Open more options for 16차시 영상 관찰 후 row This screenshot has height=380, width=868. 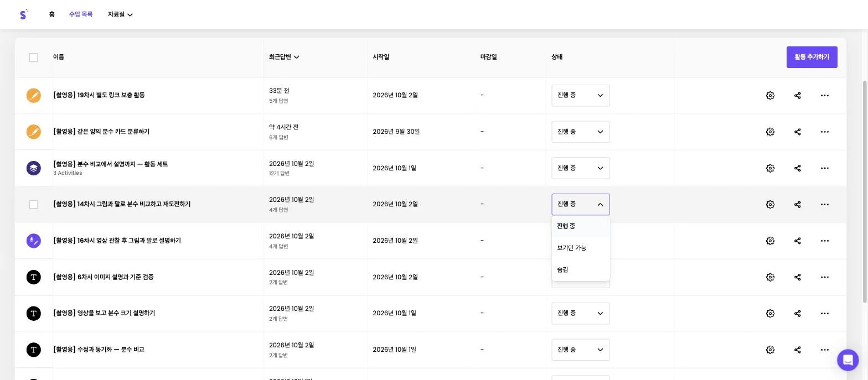coord(825,241)
